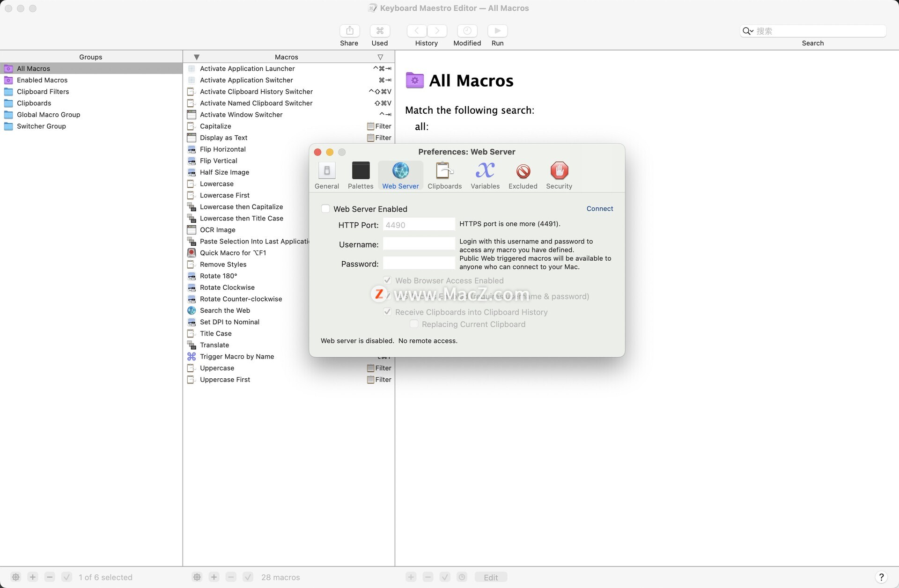Viewport: 899px width, 588px height.
Task: Open the Security preferences tab
Action: pos(559,176)
